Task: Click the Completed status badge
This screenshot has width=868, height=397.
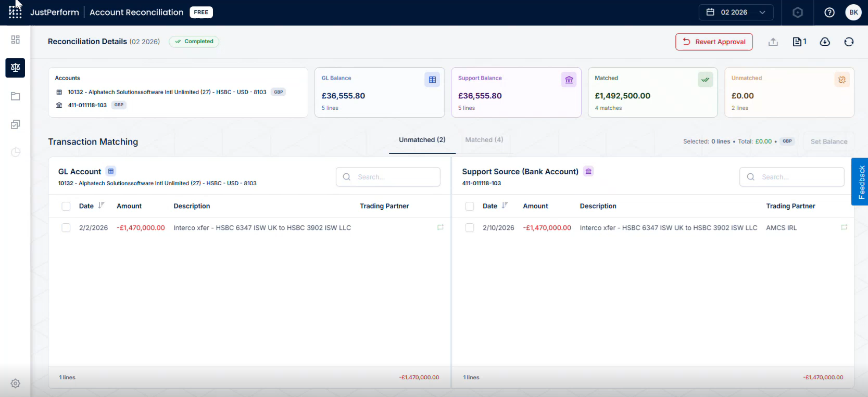Action: (194, 42)
